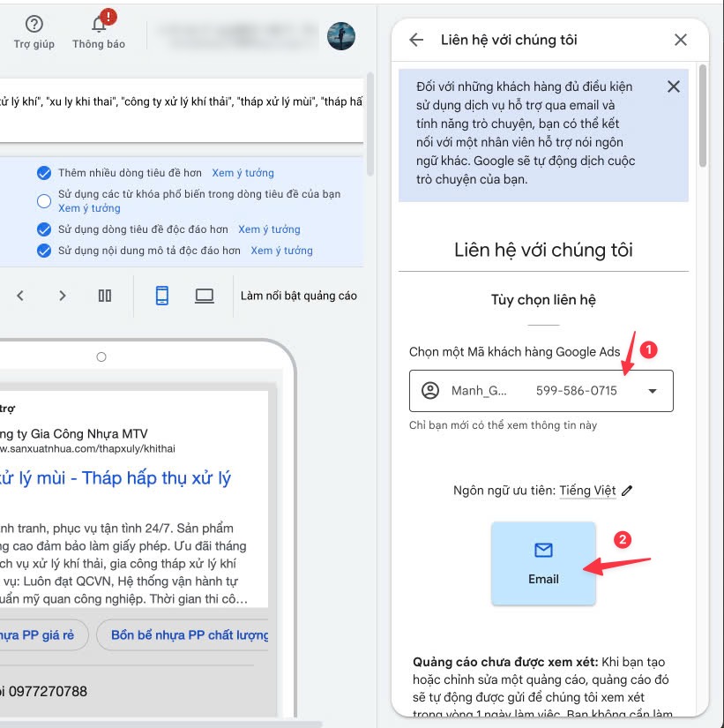Go back in Liên hệ với chúng tôi panel

point(416,40)
